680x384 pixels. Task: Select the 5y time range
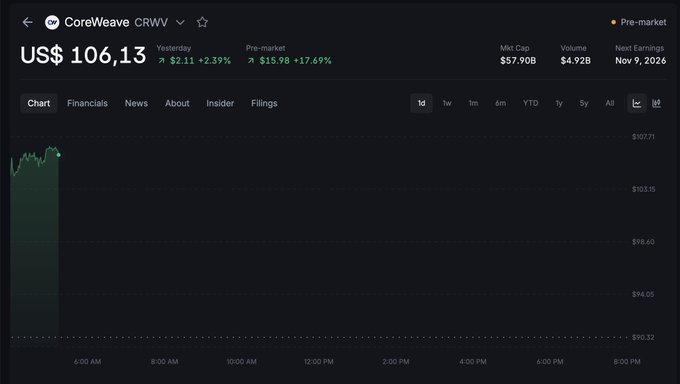pyautogui.click(x=584, y=103)
